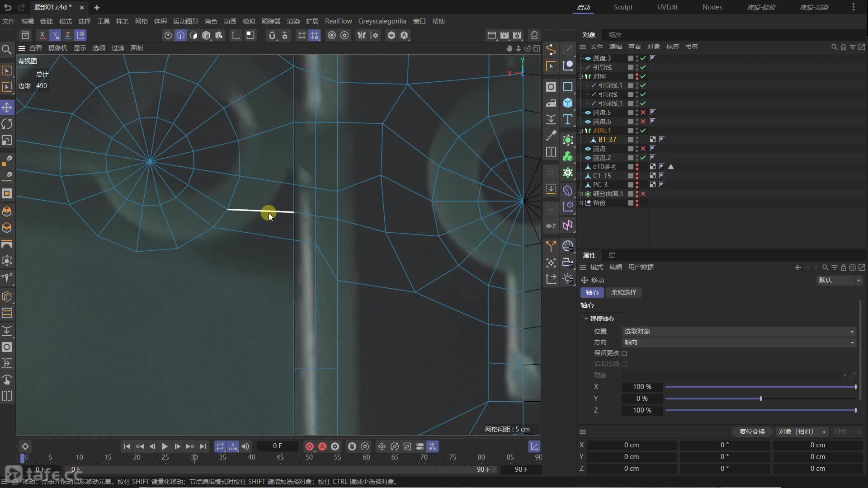This screenshot has height=488, width=868.
Task: Switch to the 场次 tab
Action: pyautogui.click(x=615, y=35)
